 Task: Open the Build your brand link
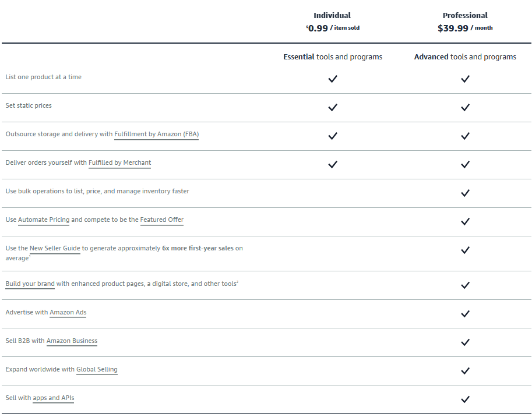coord(30,284)
